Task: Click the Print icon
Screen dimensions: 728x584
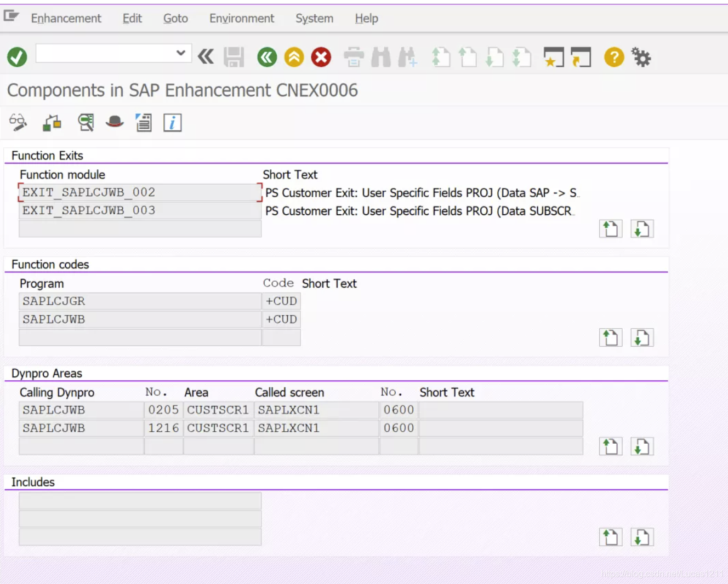Action: click(354, 57)
